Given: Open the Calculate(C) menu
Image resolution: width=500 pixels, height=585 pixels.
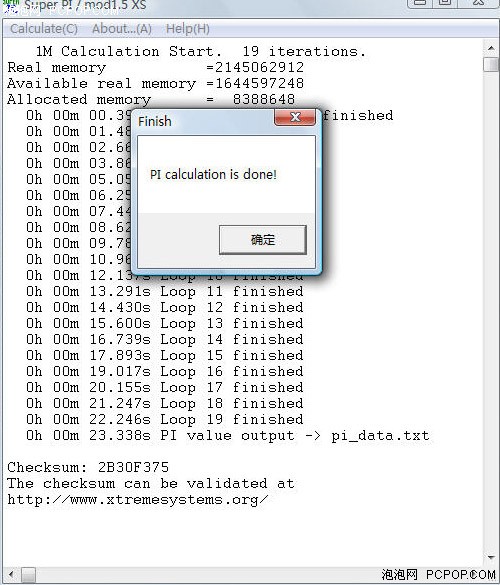Looking at the screenshot, I should pos(44,29).
